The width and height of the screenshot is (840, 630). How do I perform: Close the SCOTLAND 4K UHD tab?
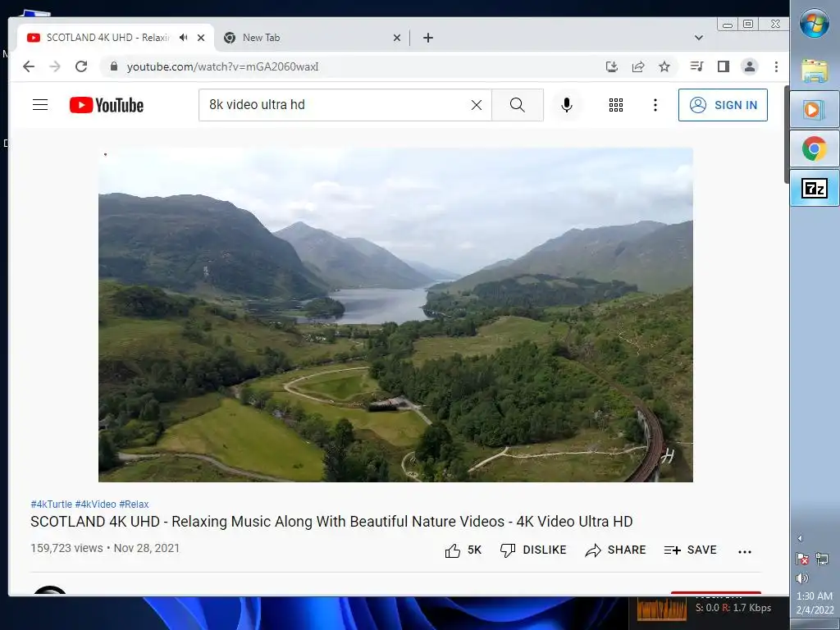(x=201, y=38)
